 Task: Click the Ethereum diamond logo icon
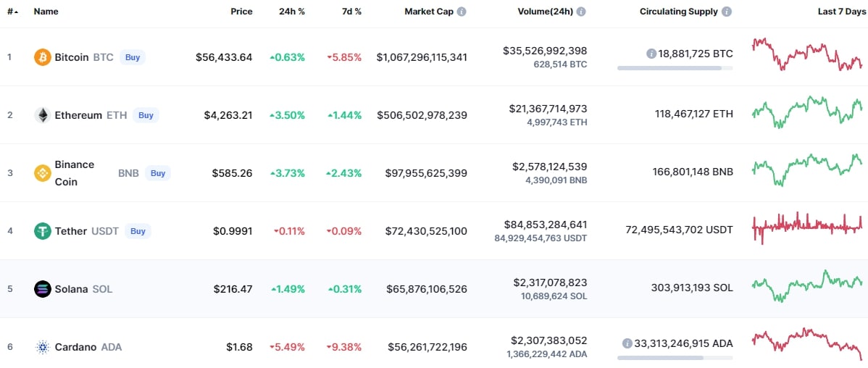[x=43, y=115]
